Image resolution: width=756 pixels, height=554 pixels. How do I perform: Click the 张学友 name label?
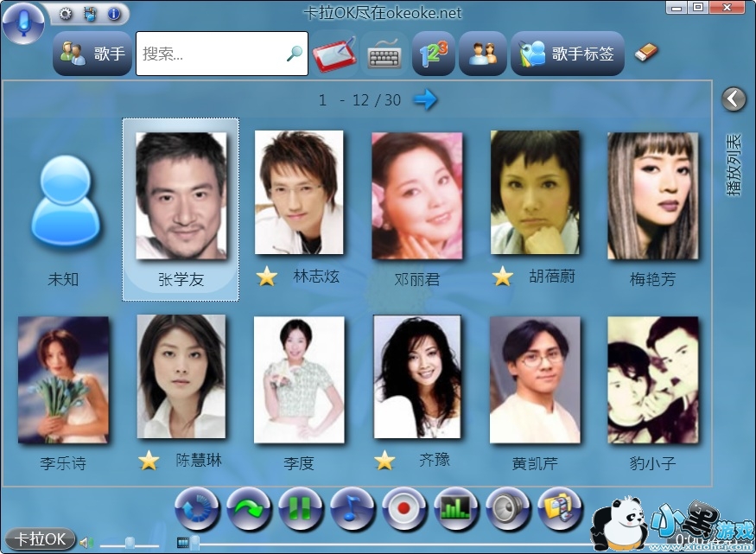pyautogui.click(x=181, y=279)
